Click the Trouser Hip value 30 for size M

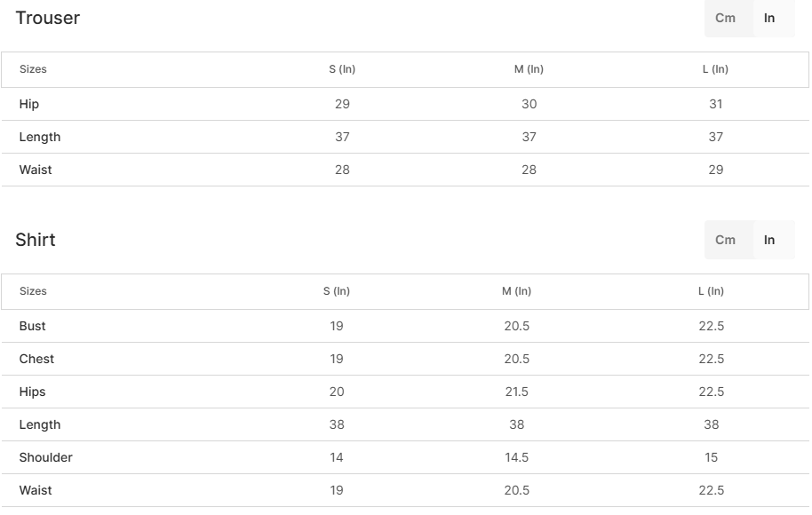point(529,104)
